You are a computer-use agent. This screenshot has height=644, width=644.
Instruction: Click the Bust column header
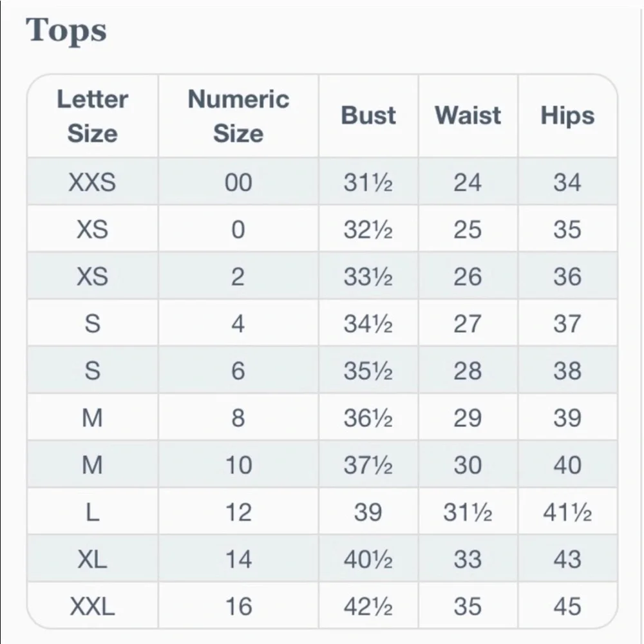tap(368, 116)
